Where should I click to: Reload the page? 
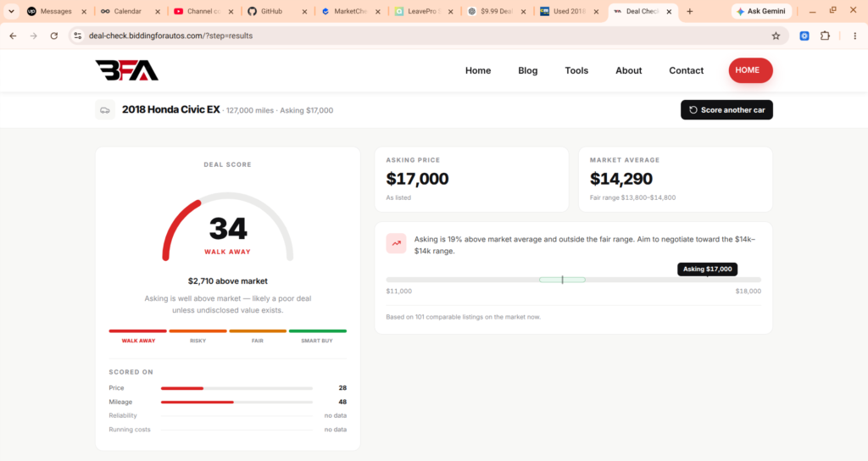point(53,36)
